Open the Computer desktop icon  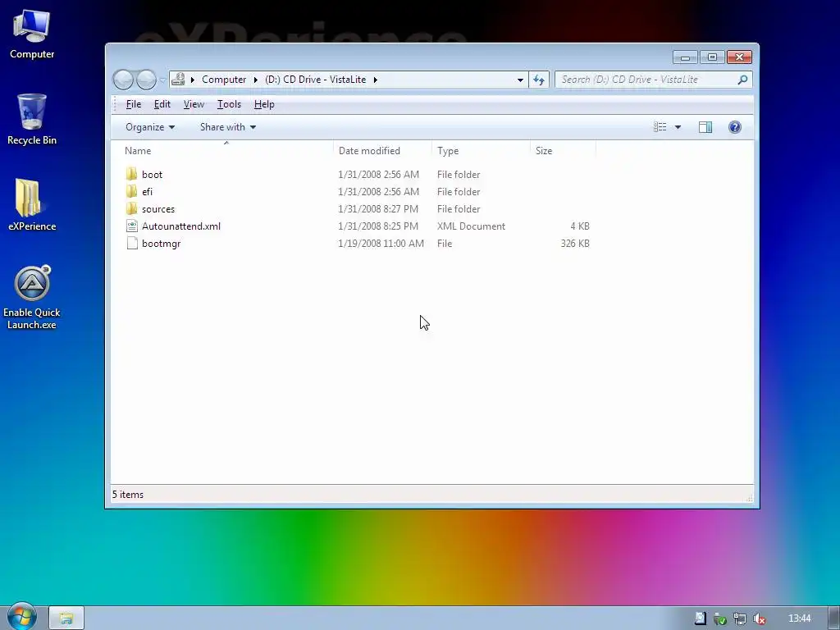[32, 34]
